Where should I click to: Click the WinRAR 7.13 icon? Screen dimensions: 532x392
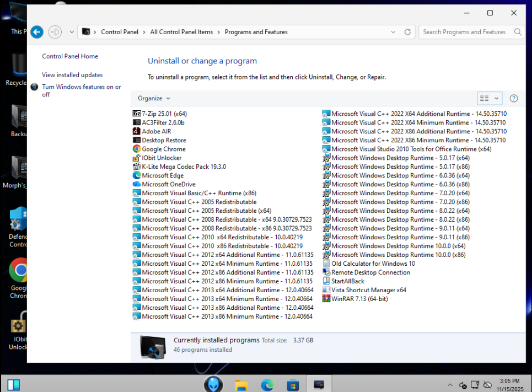point(326,299)
